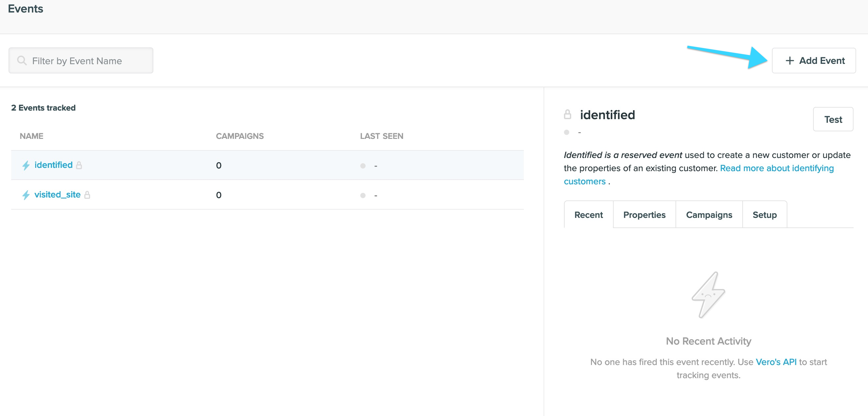The height and width of the screenshot is (416, 868).
Task: Click the lock icon next to visited_site
Action: tap(88, 195)
